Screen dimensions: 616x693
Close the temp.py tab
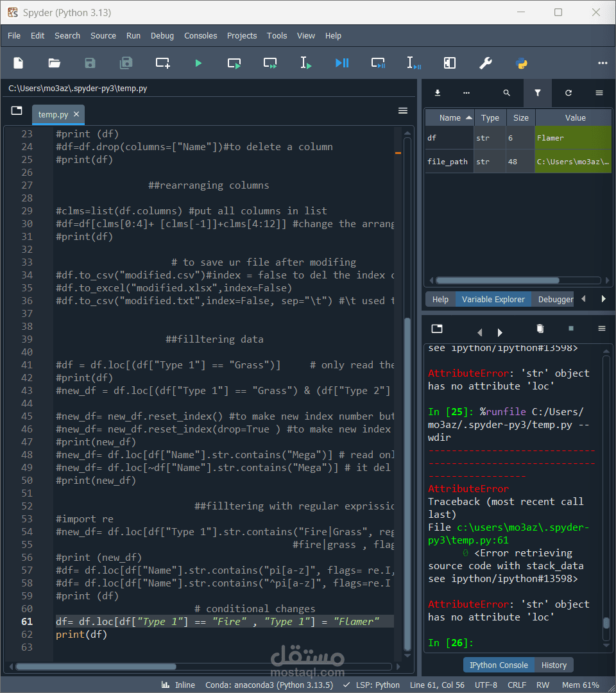[x=76, y=114]
